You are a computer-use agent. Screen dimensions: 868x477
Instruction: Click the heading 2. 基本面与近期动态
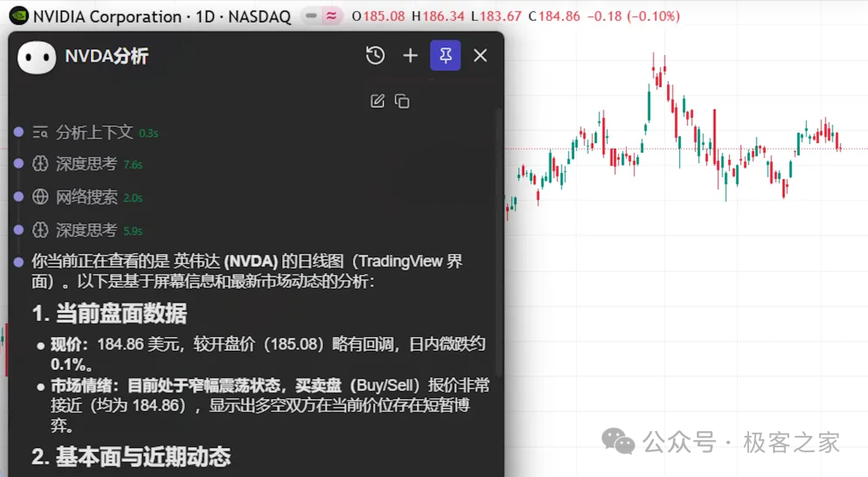131,457
